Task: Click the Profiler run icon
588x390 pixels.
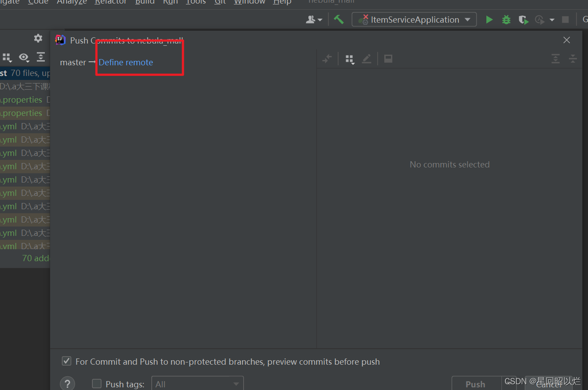Action: click(x=540, y=20)
